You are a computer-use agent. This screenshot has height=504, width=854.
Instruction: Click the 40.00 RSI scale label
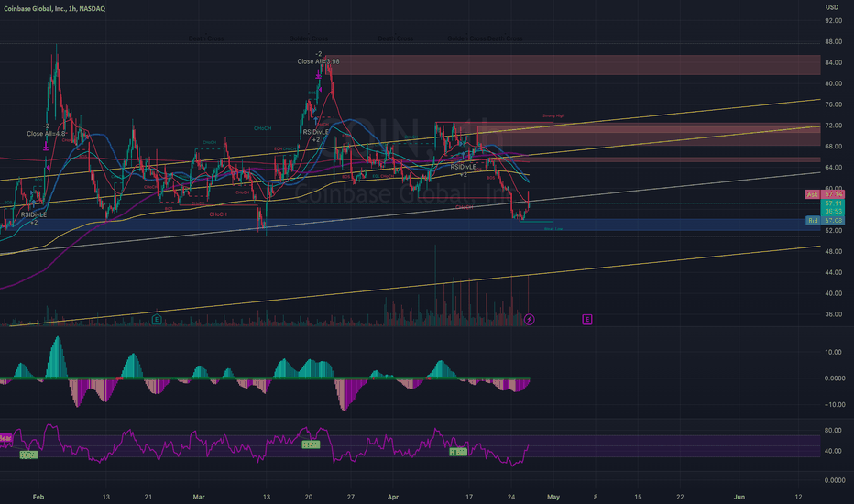tap(833, 451)
